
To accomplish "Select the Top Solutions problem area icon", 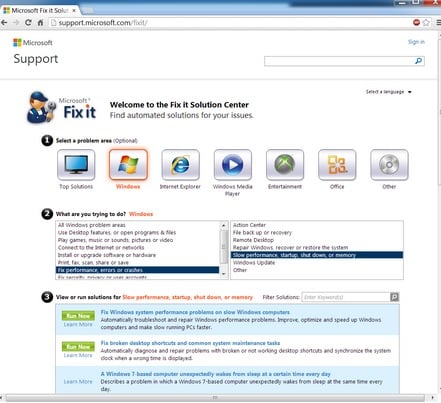I will tap(76, 165).
